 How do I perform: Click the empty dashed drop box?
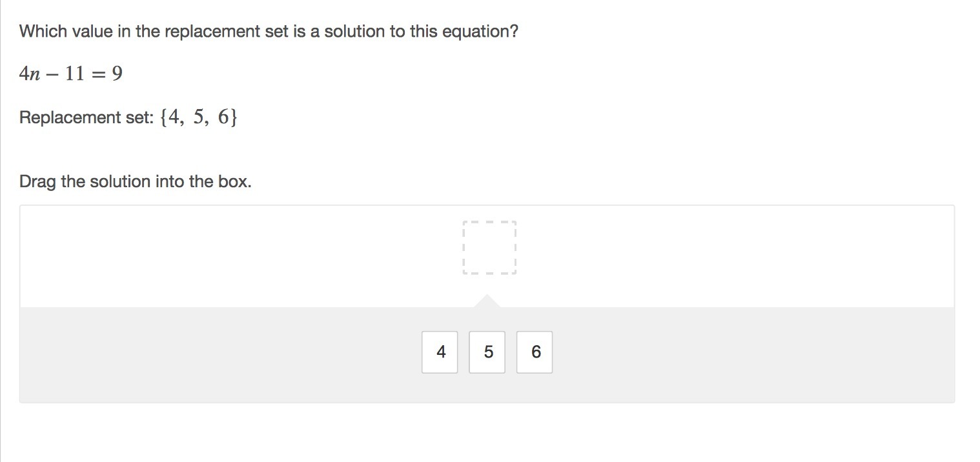[489, 248]
